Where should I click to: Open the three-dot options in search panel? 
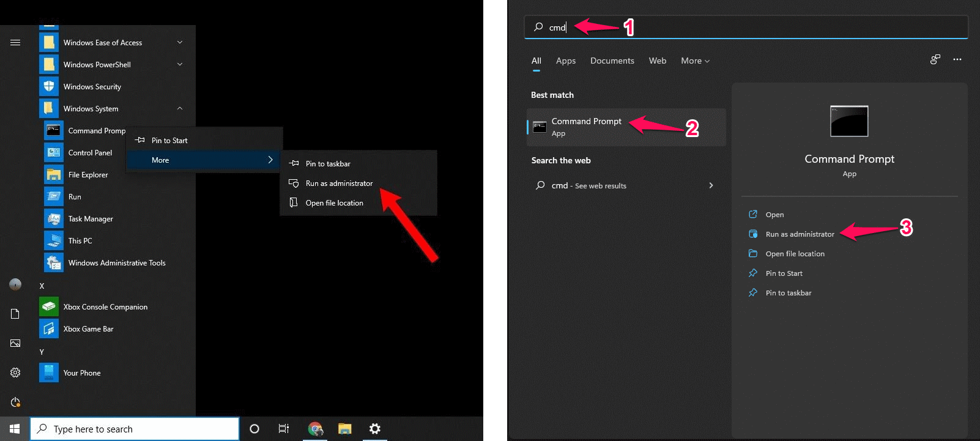click(957, 60)
